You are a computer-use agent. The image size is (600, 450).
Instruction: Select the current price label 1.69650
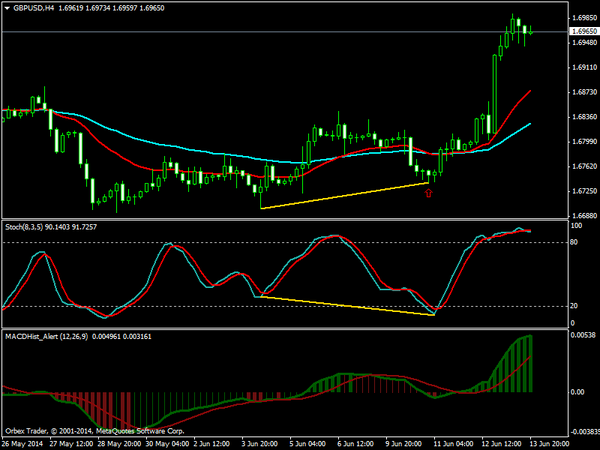coord(584,31)
